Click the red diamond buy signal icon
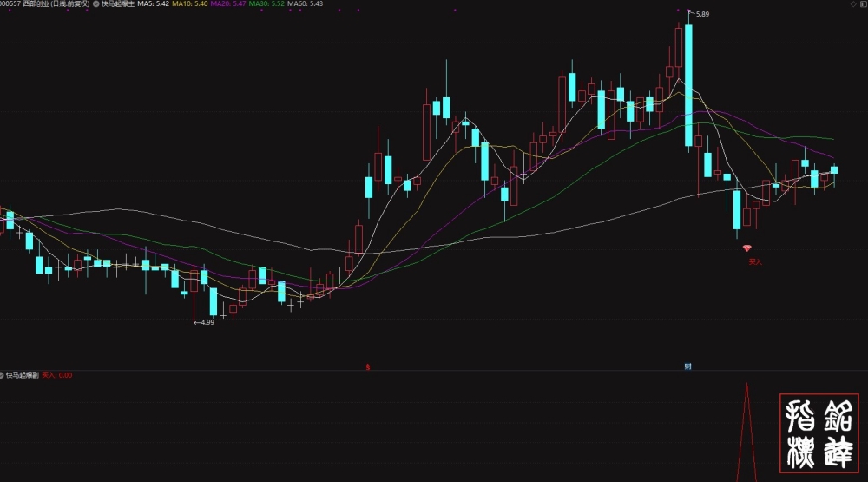This screenshot has height=482, width=868. (746, 248)
